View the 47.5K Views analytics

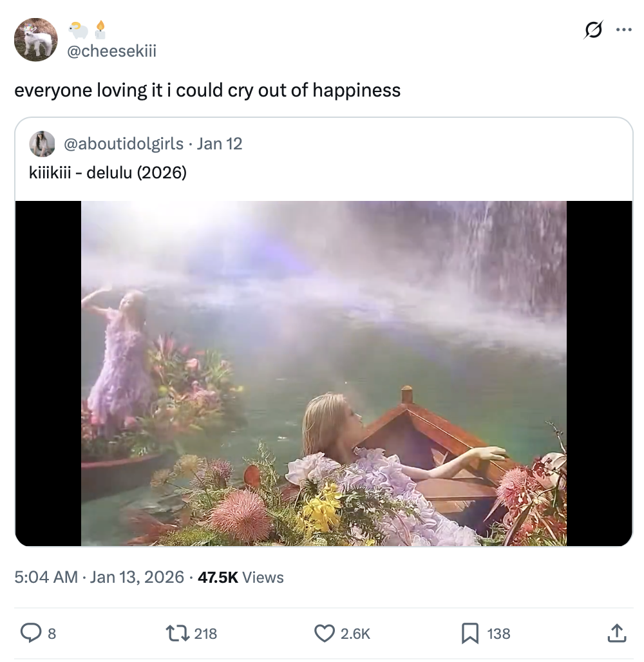coord(241,577)
